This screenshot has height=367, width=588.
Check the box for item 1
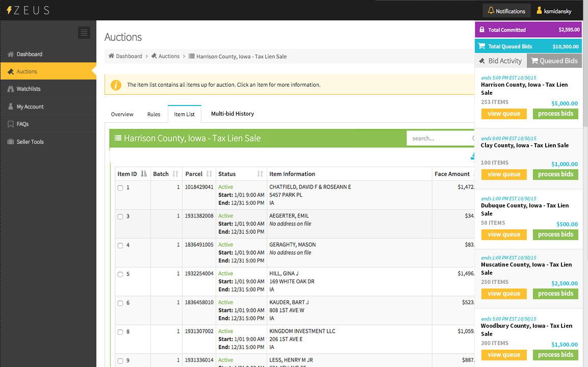(120, 188)
